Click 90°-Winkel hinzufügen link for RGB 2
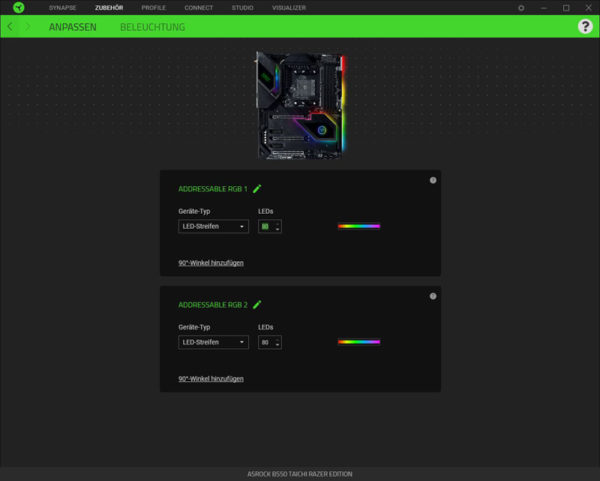Screen dimensions: 600x481 point(211,379)
